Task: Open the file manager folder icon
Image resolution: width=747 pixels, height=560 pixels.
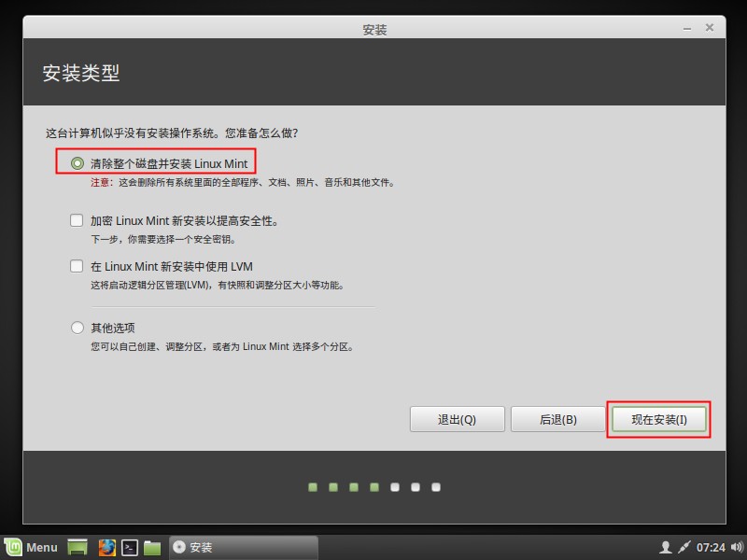Action: (x=152, y=547)
